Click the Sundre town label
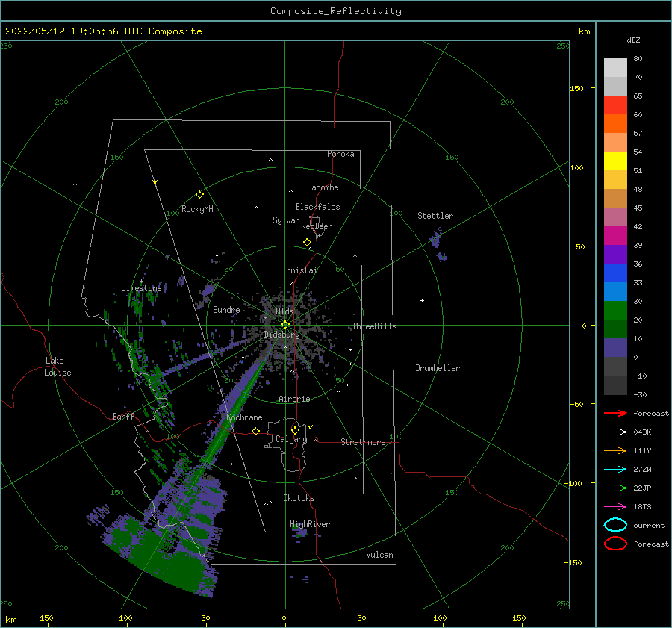This screenshot has width=672, height=628. pyautogui.click(x=226, y=309)
